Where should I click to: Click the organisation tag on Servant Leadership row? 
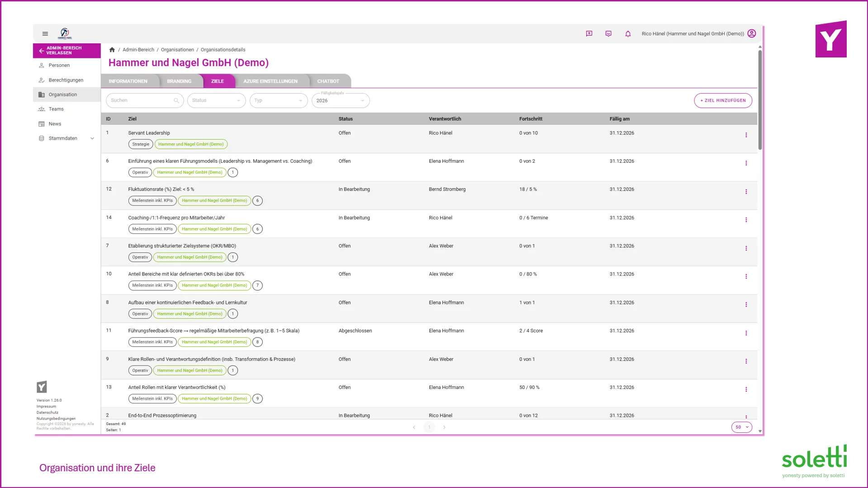point(191,144)
